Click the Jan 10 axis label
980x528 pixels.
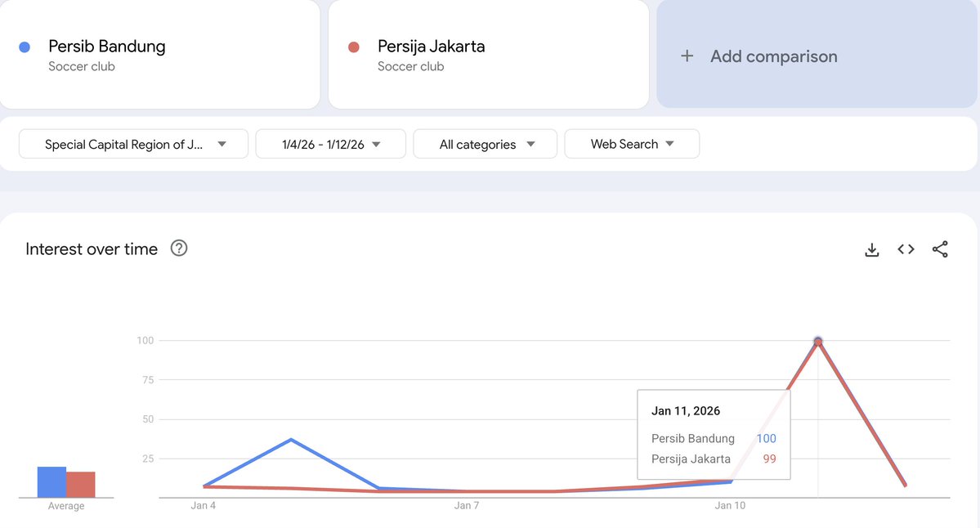pyautogui.click(x=730, y=505)
